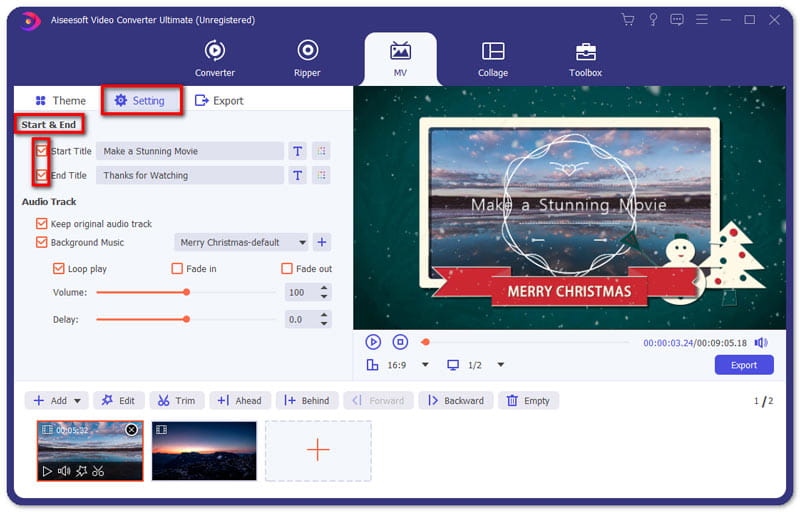Mute the preview with speaker icon
800x512 pixels.
point(761,343)
